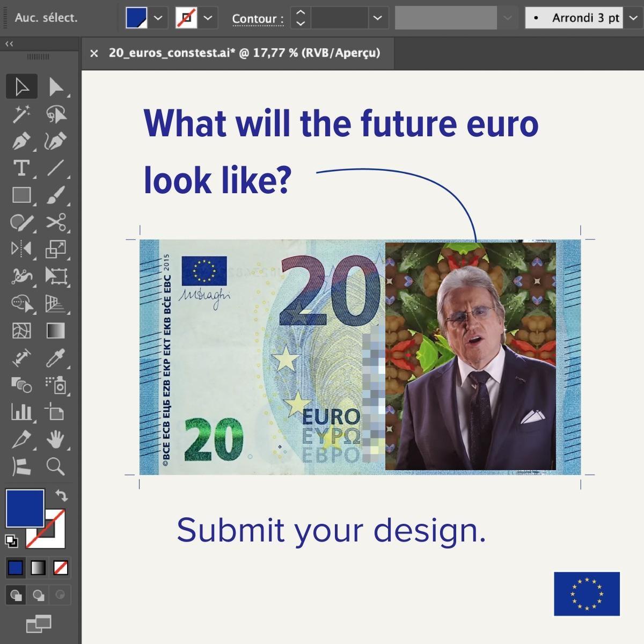This screenshot has height=644, width=644.
Task: Select the Shape Builder tool
Action: pos(22,303)
